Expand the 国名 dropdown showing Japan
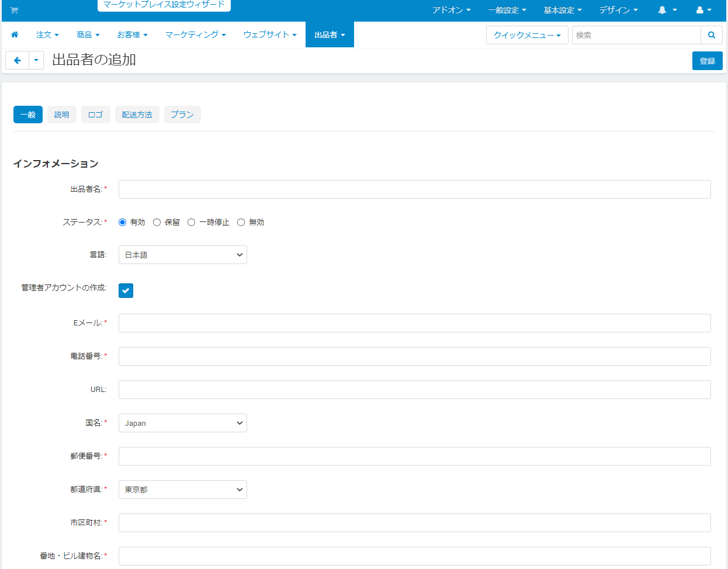Image resolution: width=728 pixels, height=569 pixels. point(182,423)
